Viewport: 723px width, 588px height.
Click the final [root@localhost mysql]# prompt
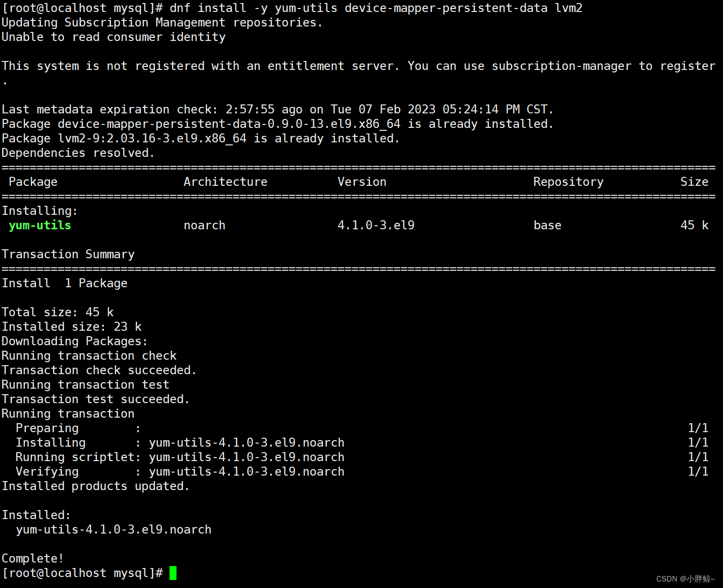click(82, 573)
